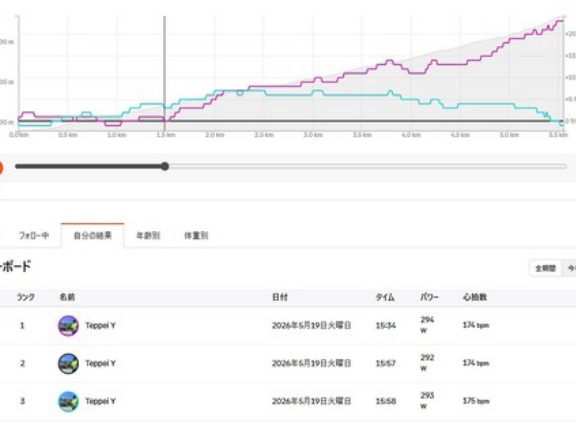Select the 全期間 filter button

(x=546, y=268)
